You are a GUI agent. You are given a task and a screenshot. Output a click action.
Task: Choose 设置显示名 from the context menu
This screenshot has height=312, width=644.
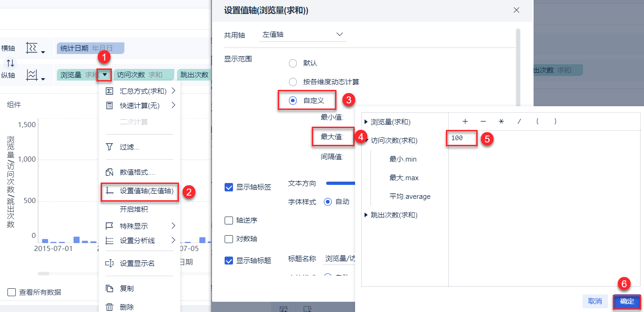[x=140, y=264]
